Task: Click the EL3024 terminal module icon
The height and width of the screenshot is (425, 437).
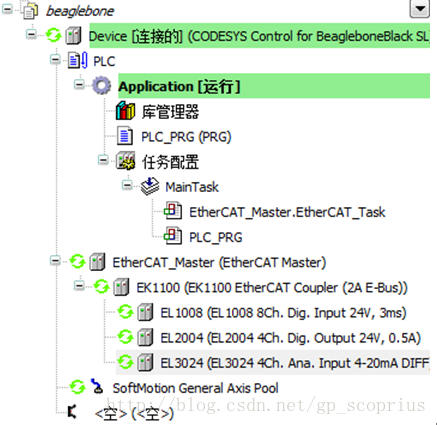Action: coord(145,362)
